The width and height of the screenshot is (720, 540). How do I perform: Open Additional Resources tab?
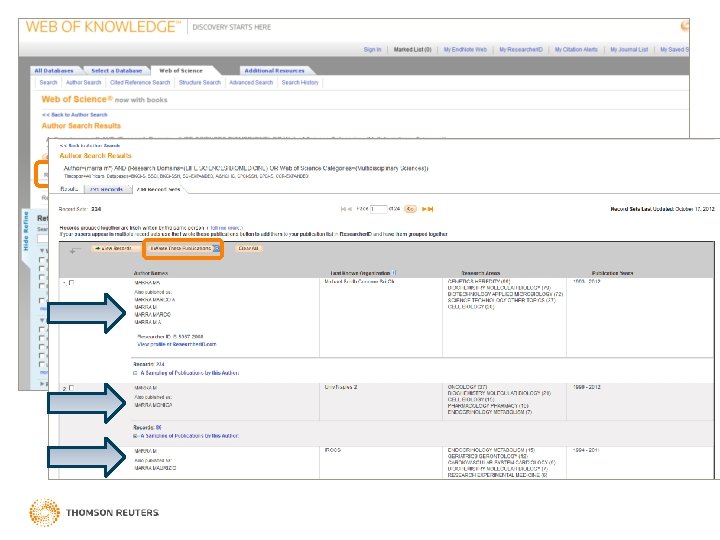274,71
